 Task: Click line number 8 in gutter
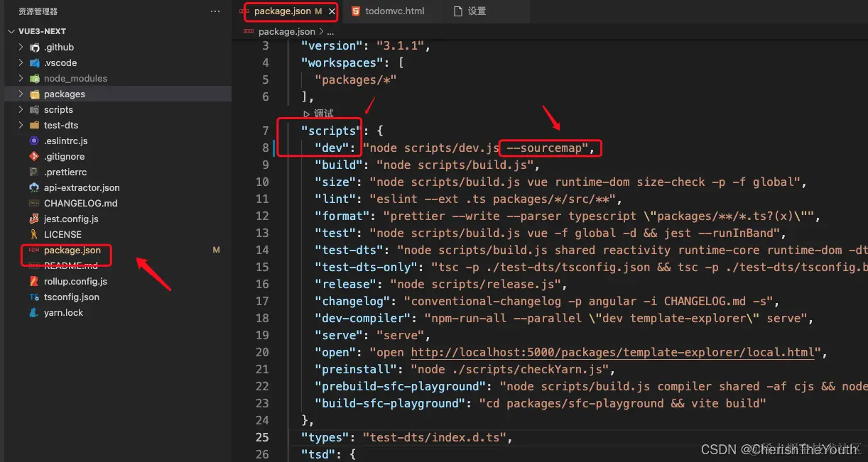click(265, 148)
